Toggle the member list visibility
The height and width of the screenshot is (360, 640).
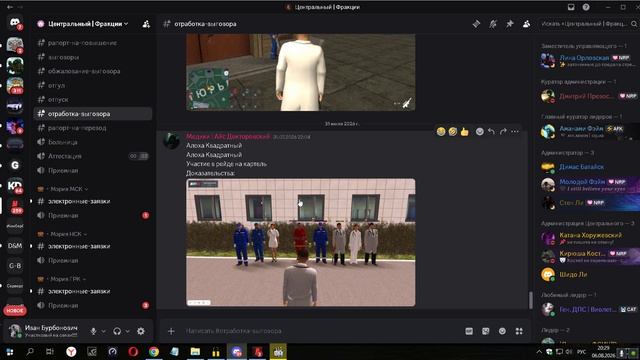pyautogui.click(x=527, y=24)
